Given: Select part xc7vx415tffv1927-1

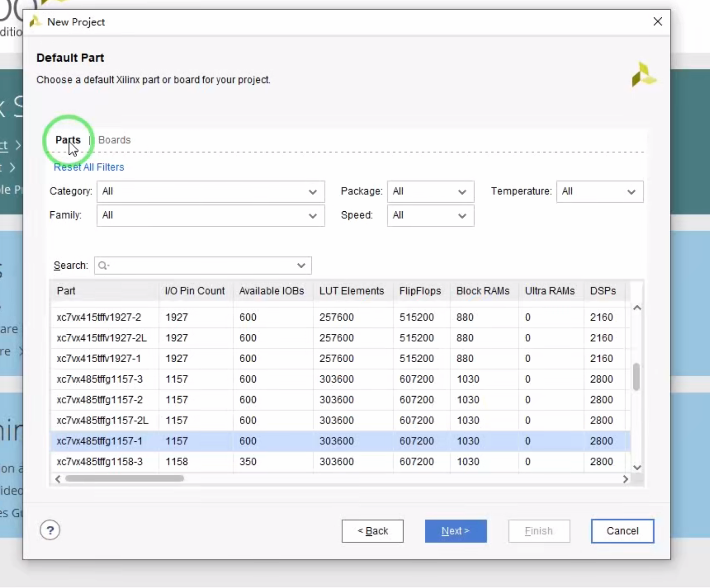Looking at the screenshot, I should coord(340,359).
